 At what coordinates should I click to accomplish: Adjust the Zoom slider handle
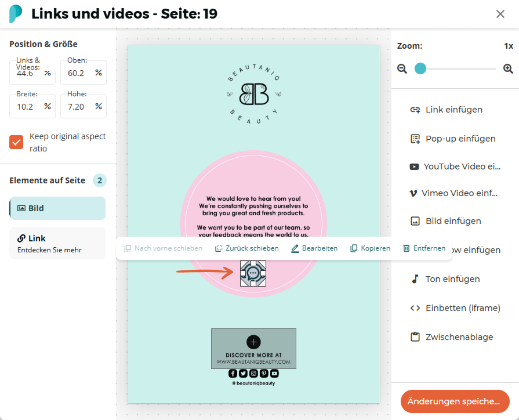420,68
